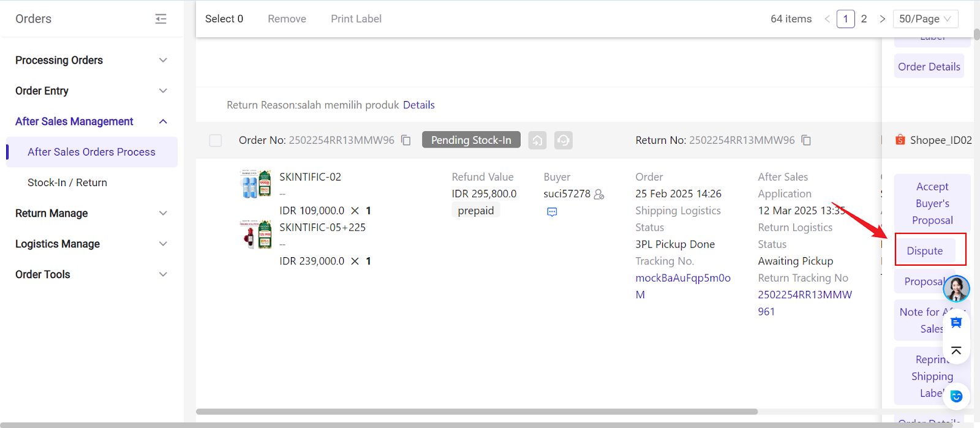Click the first gray refresh icon beside Pending Stock-In

coord(537,140)
